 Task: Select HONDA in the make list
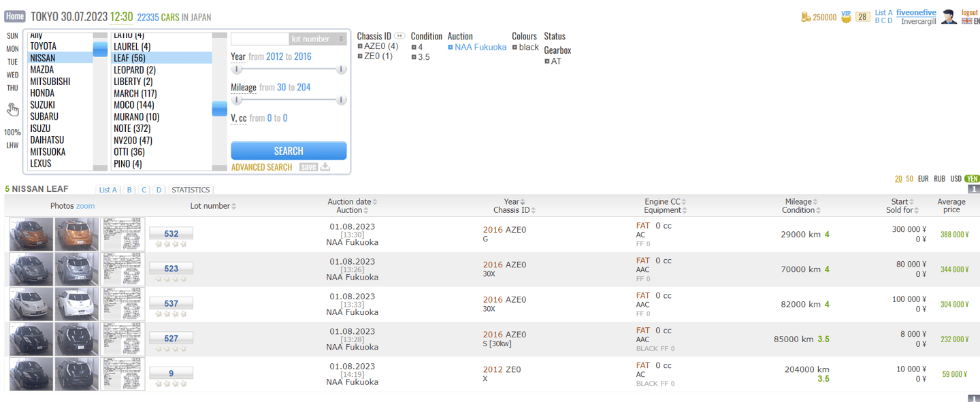61,93
